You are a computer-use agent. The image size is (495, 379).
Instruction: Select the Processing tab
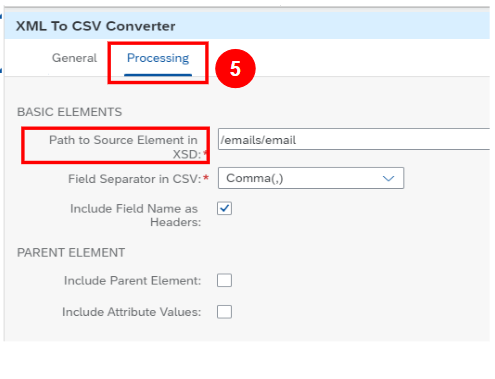(x=158, y=58)
